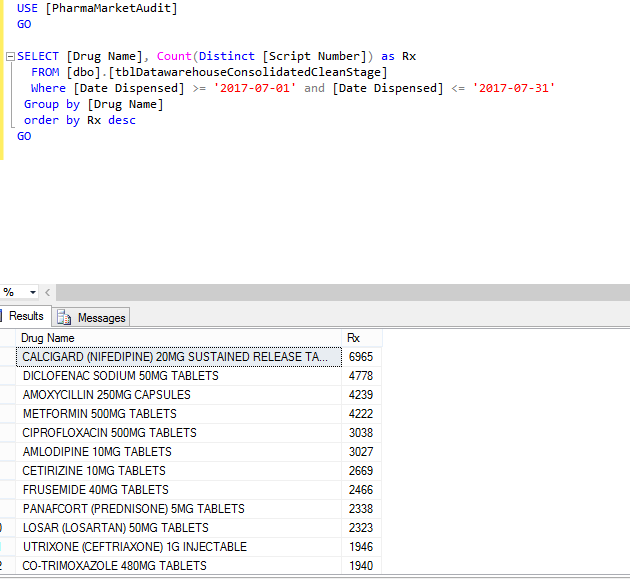
Task: Click the [PharmaMarketAudit] database name in USE line
Action: pyautogui.click(x=111, y=8)
